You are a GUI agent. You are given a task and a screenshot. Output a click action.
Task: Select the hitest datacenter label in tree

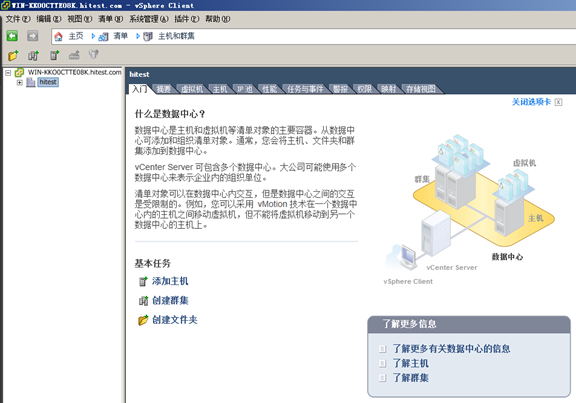[48, 82]
